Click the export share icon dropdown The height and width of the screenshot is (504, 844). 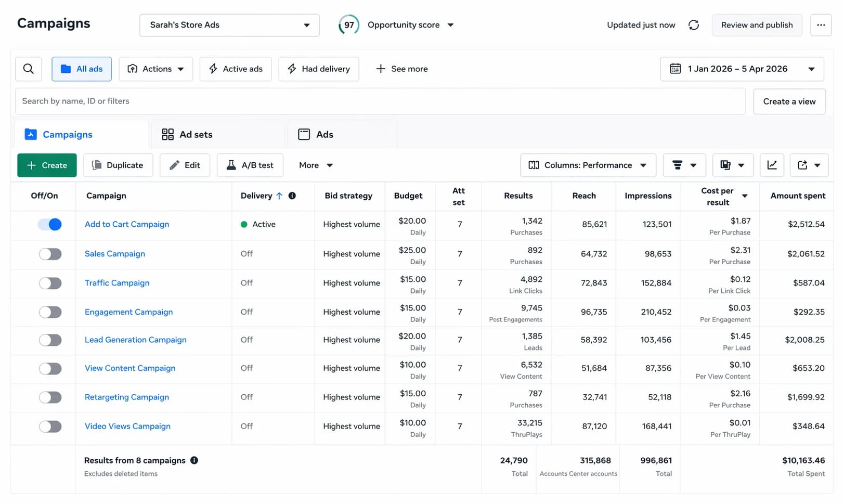(809, 165)
